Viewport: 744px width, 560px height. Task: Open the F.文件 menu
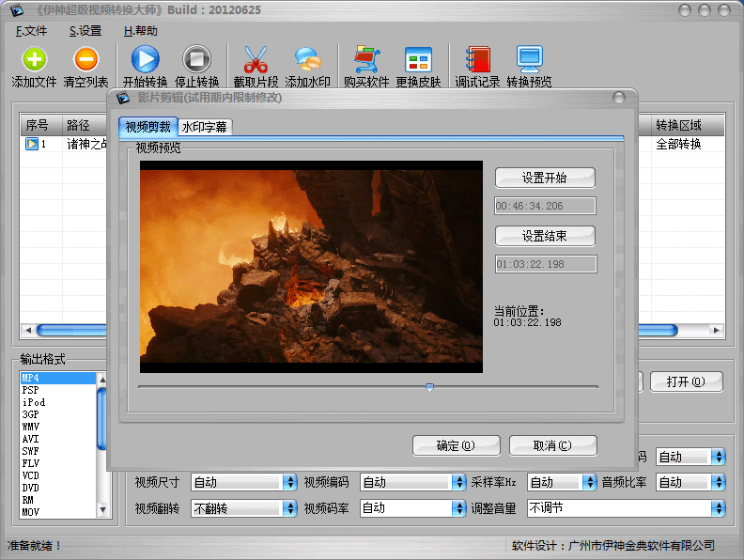point(31,31)
